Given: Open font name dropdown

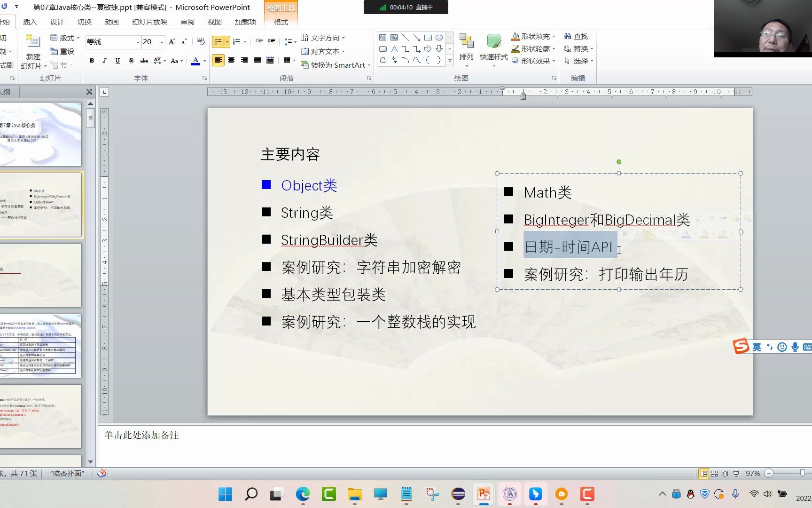Looking at the screenshot, I should tap(138, 42).
